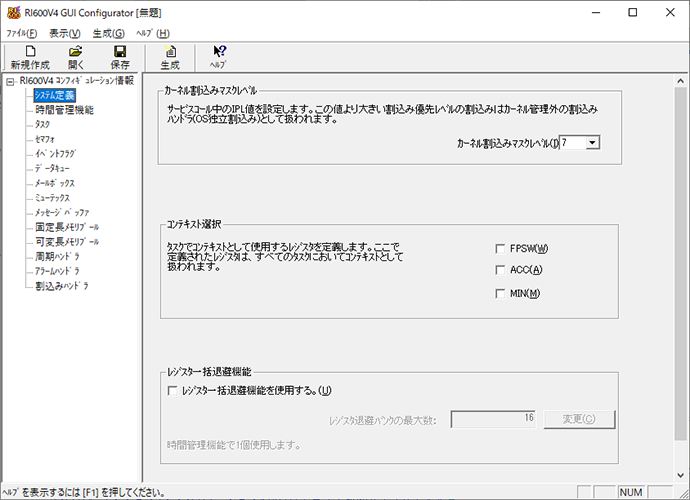
Task: Click the 時間管理機能で1個使用します note text
Action: click(233, 445)
